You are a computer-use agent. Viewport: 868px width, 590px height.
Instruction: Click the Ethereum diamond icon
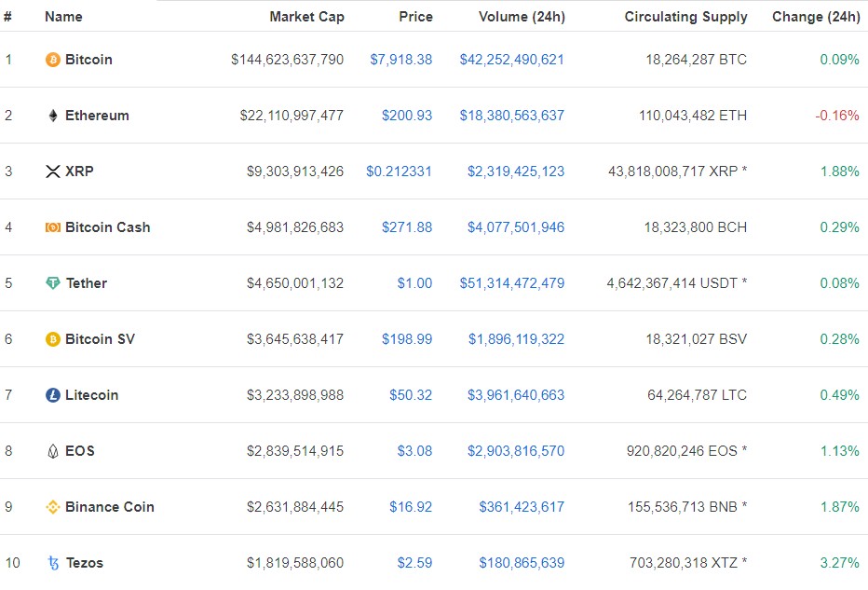(x=52, y=116)
